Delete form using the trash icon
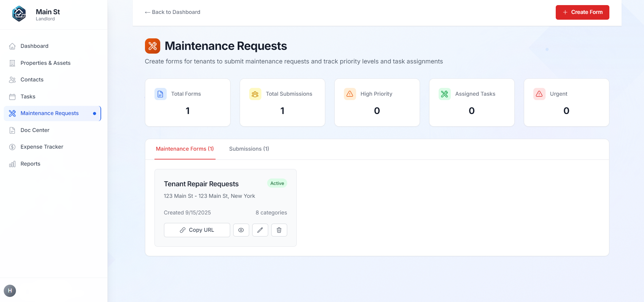 click(279, 230)
